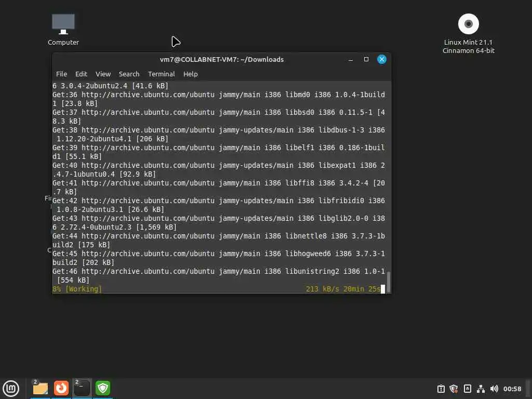Launch Firefox from the taskbar
Screen dimensions: 532x399
[x=61, y=388]
